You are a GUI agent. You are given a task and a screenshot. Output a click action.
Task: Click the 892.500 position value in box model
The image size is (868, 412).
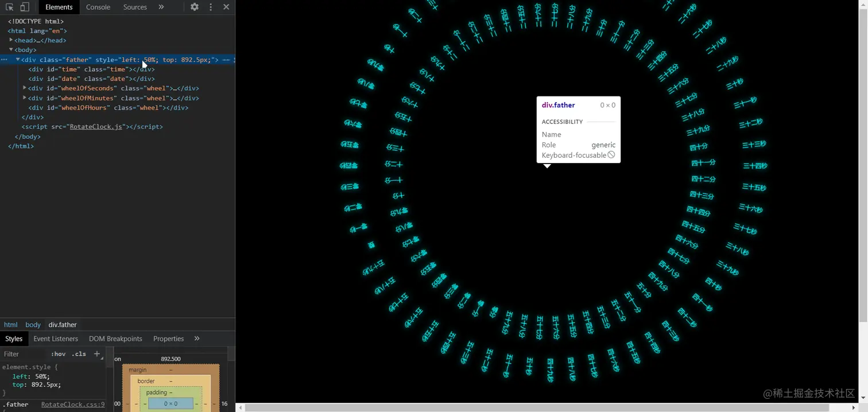170,359
